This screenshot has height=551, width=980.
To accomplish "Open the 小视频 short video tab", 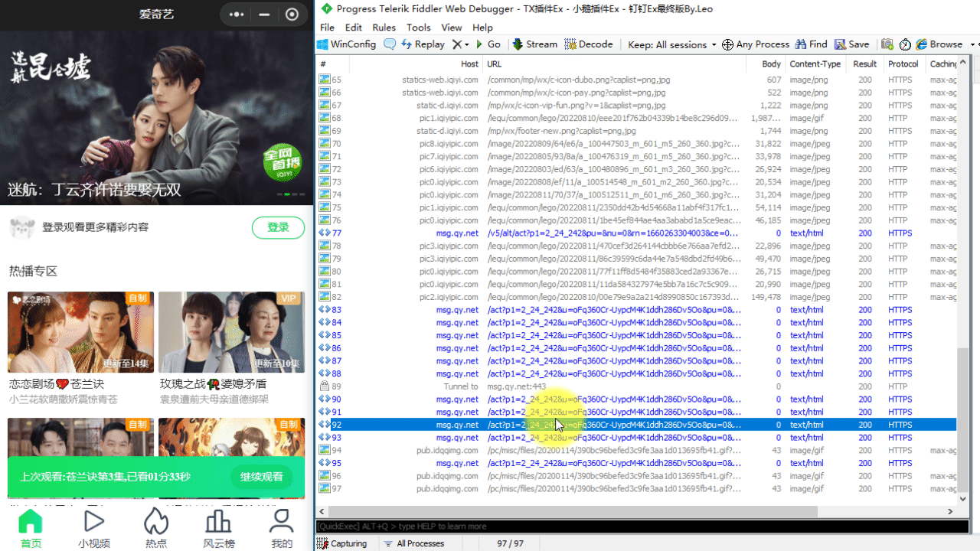I will pos(94,530).
